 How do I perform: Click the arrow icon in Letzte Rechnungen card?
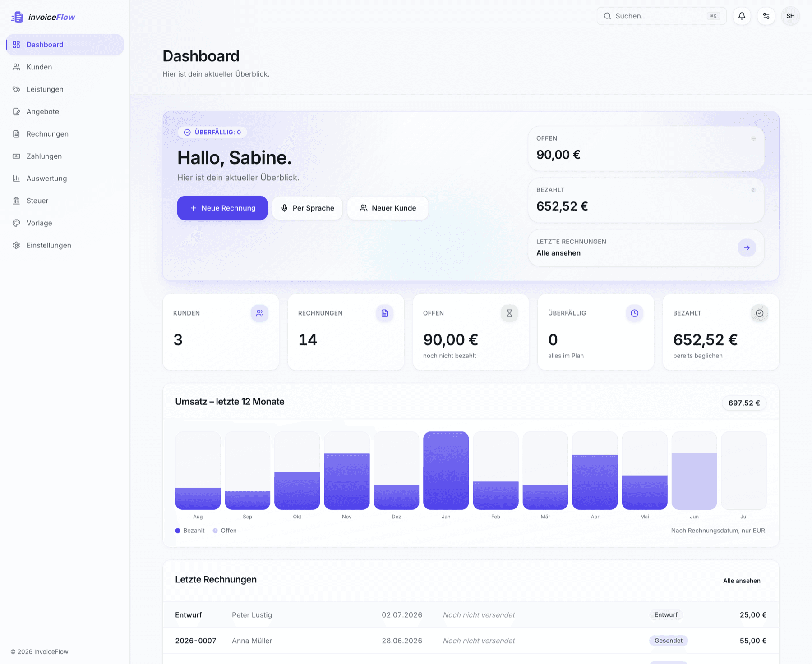747,247
